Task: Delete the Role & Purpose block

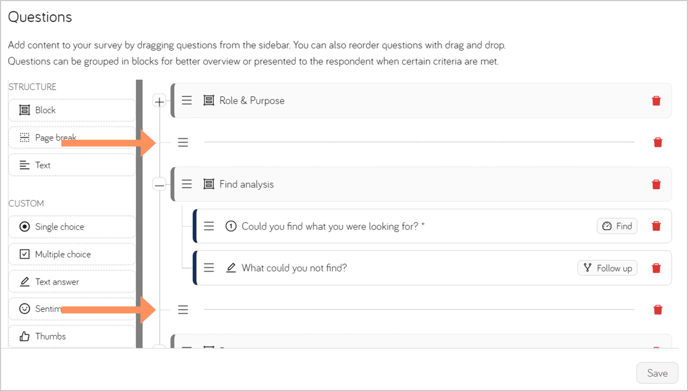Action: coord(656,100)
